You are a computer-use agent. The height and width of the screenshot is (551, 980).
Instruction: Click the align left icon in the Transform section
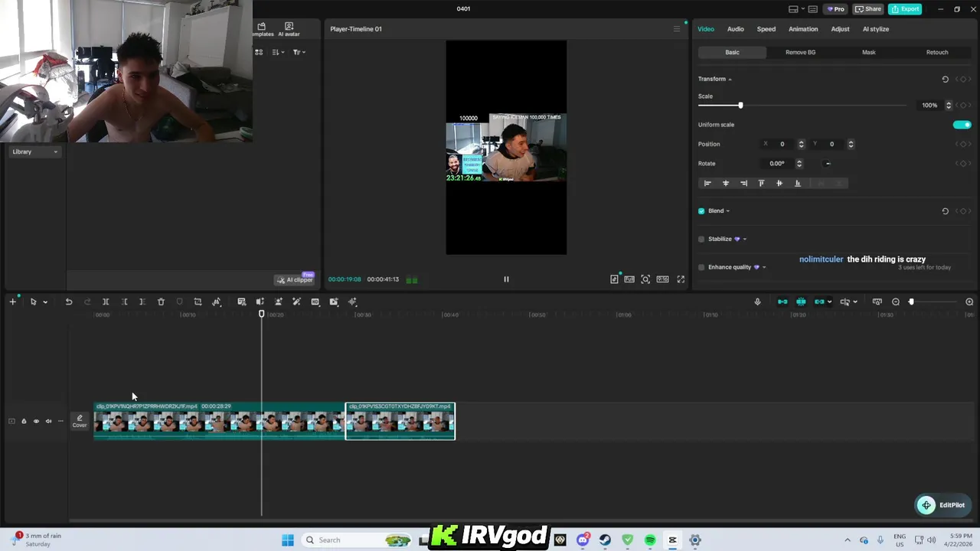(707, 184)
